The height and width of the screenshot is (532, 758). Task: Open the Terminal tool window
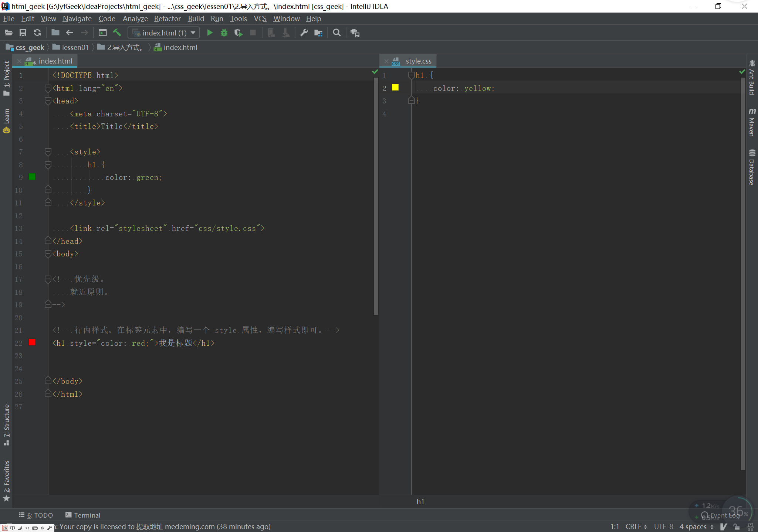[x=83, y=515]
